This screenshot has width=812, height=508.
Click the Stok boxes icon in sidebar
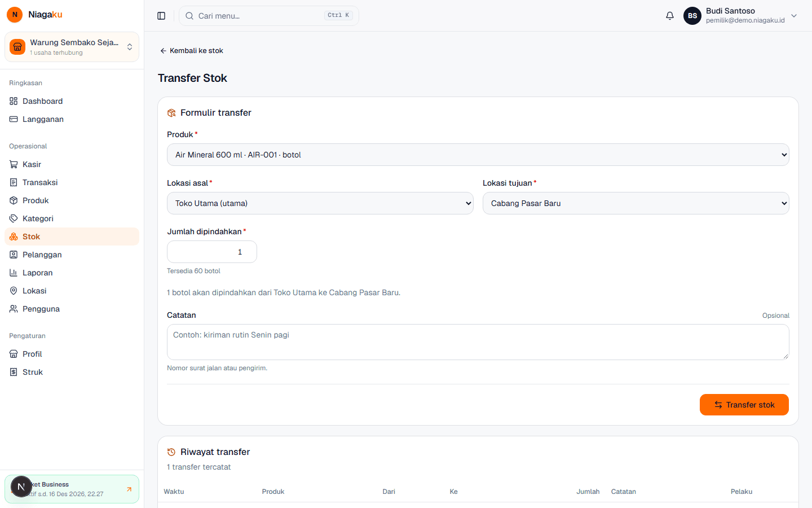coord(14,237)
